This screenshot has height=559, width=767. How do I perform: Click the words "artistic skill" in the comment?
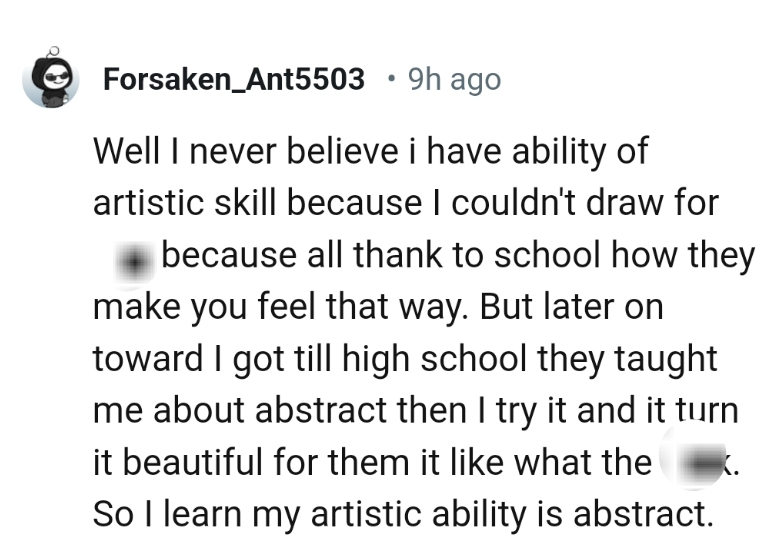coord(187,204)
